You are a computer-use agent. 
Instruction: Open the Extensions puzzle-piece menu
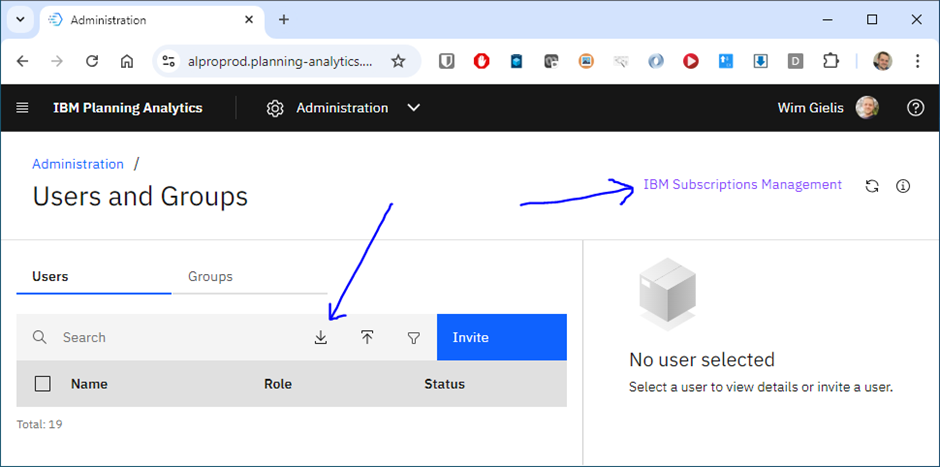tap(830, 61)
